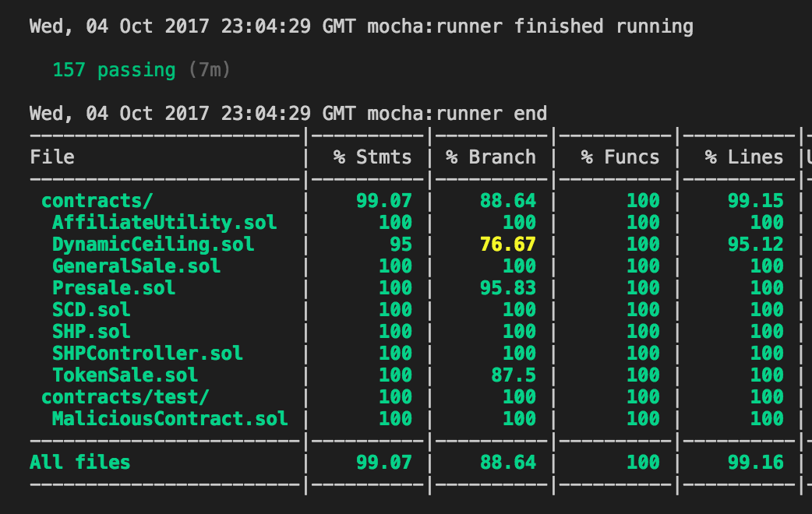This screenshot has height=514, width=812.
Task: Click Presale.sol branch value 95.83
Action: (508, 288)
